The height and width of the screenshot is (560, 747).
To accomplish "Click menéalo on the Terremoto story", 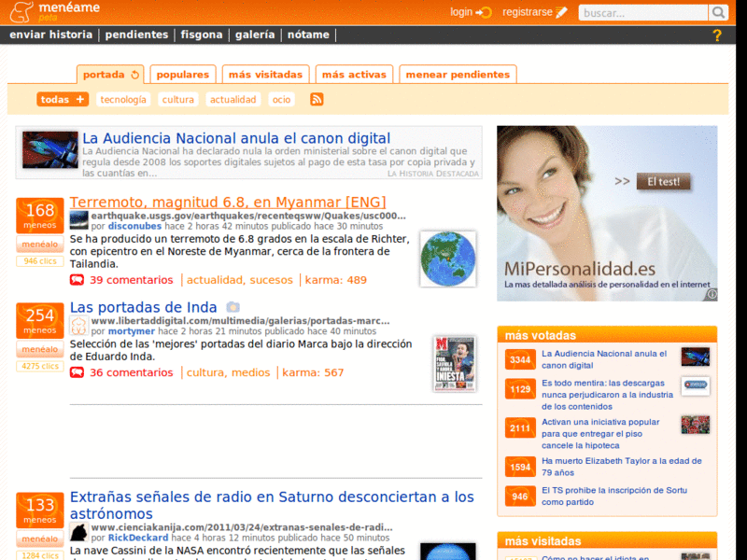I will click(x=39, y=244).
